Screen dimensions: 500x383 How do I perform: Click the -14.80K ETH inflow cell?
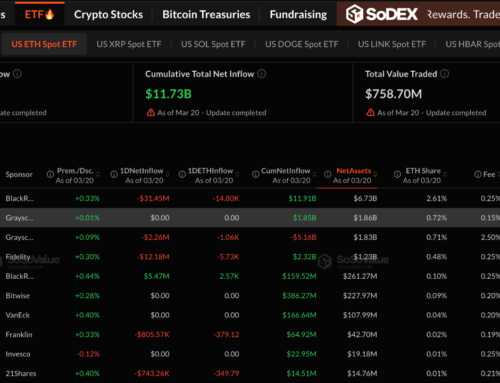tap(226, 198)
